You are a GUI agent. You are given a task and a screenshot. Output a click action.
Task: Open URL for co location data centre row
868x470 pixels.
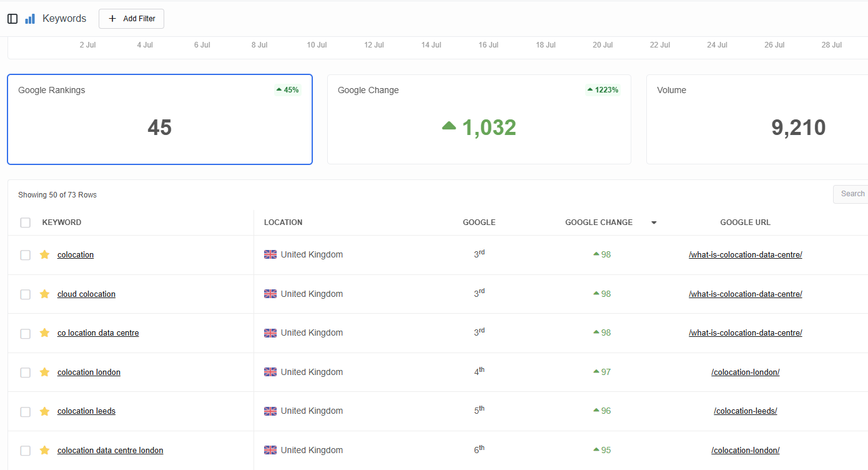click(x=746, y=332)
